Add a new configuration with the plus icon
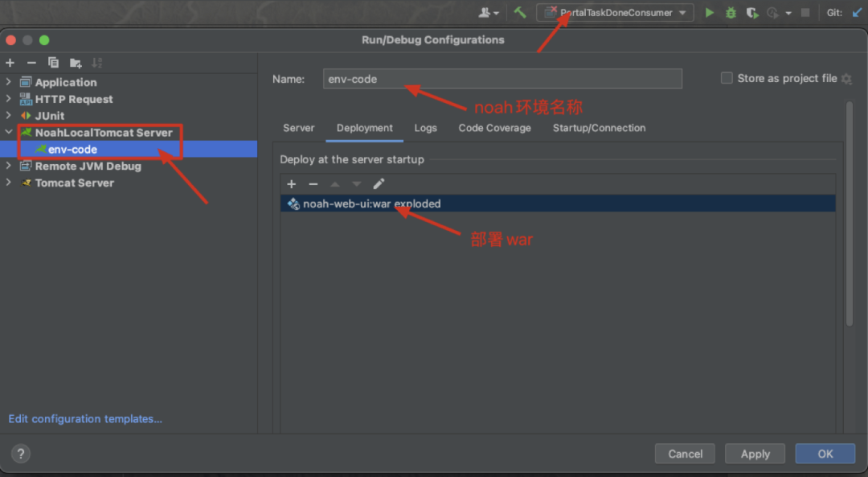 click(10, 63)
